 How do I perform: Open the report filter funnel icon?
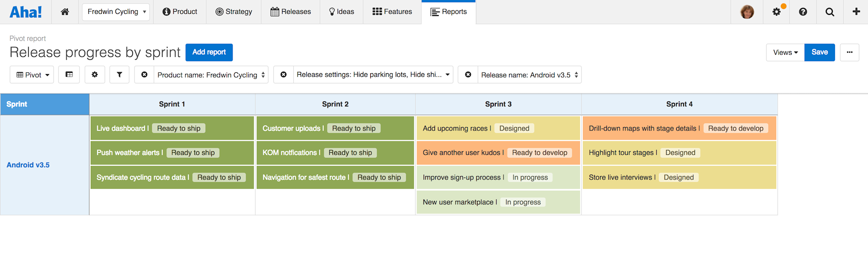coord(119,75)
